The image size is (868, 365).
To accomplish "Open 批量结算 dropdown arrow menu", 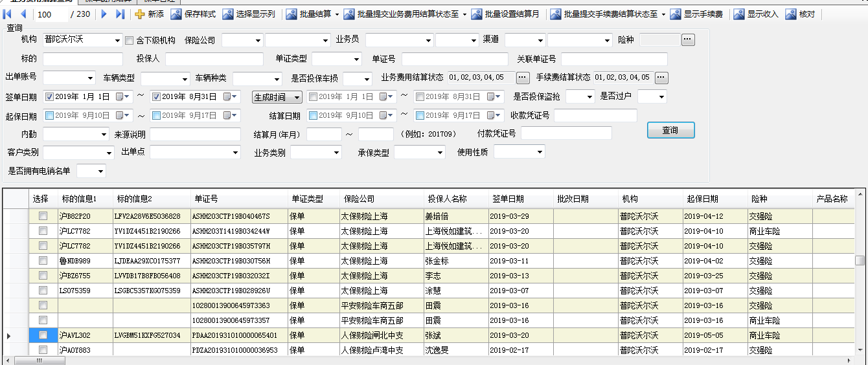I will point(337,14).
